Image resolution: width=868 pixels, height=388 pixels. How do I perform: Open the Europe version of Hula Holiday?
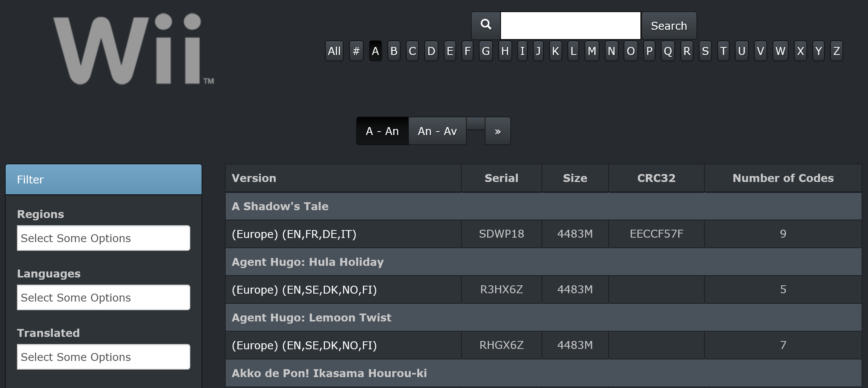click(x=304, y=289)
